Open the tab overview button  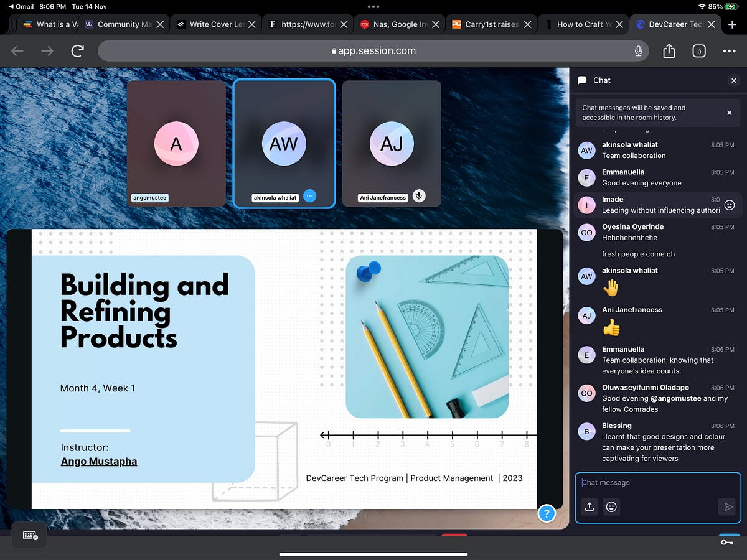pyautogui.click(x=699, y=51)
